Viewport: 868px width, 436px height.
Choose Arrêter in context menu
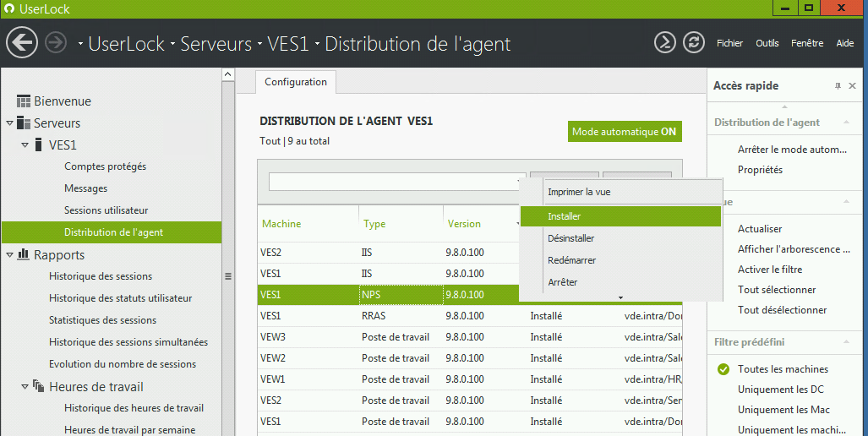[621, 282]
